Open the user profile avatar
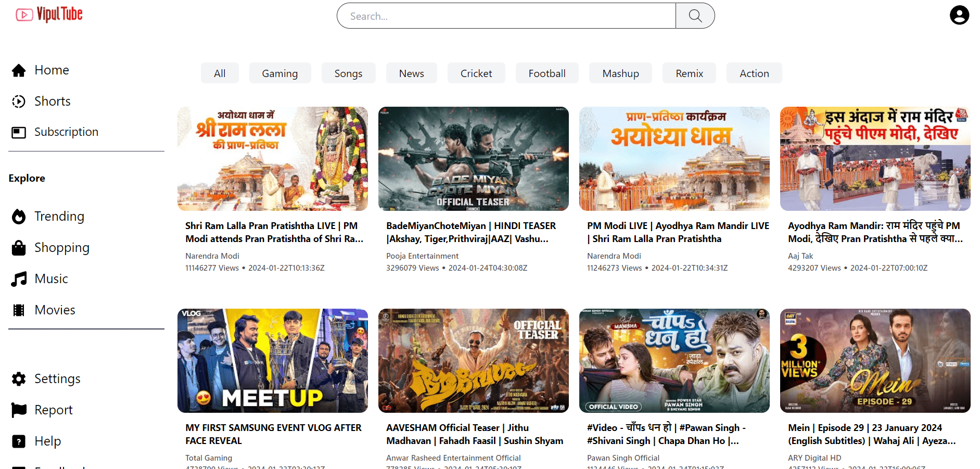The height and width of the screenshot is (469, 980). [x=959, y=15]
